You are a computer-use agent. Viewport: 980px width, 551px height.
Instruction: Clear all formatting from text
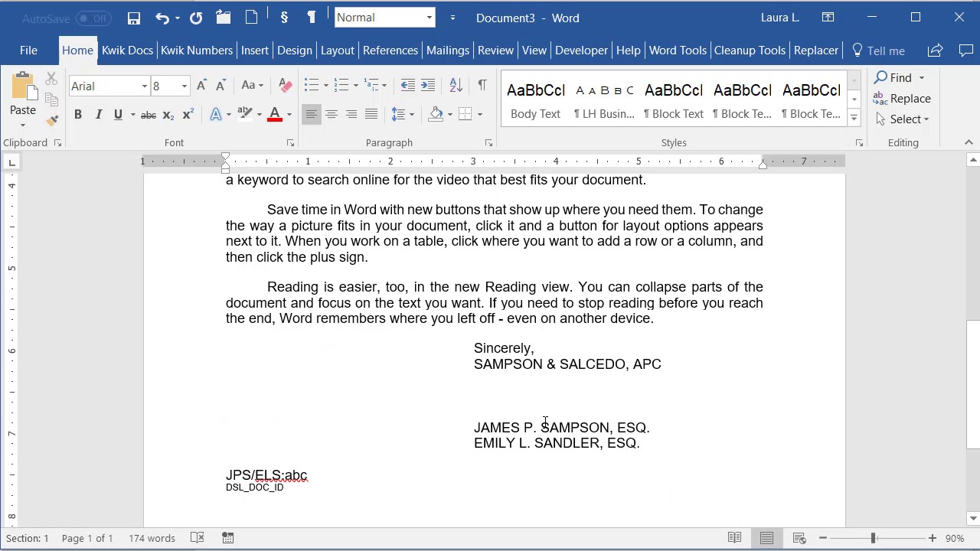(285, 86)
